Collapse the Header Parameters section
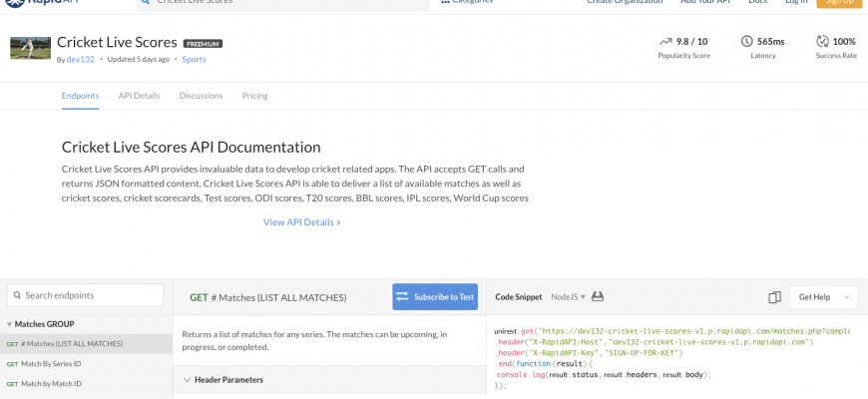This screenshot has width=868, height=399. click(187, 380)
